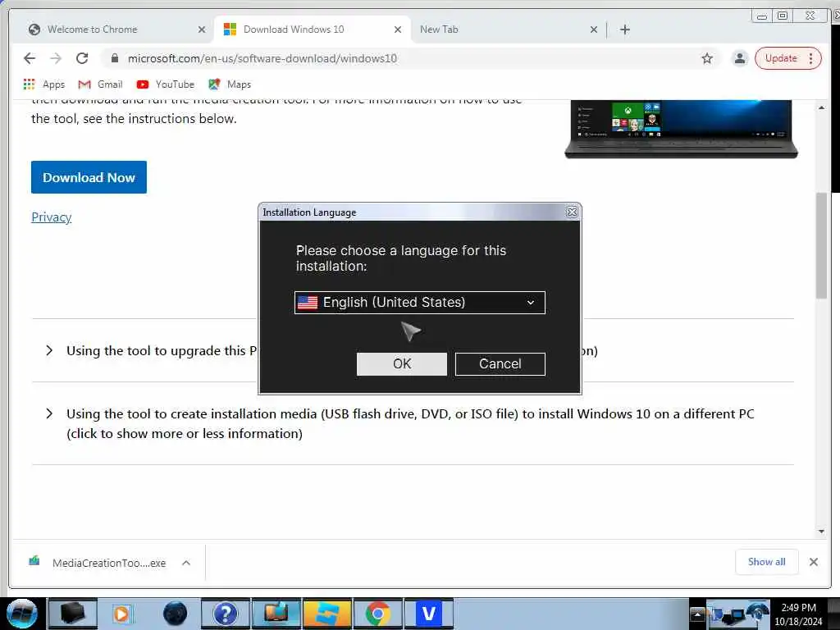Click the OK button in Installation Language dialog
This screenshot has width=840, height=630.
401,363
